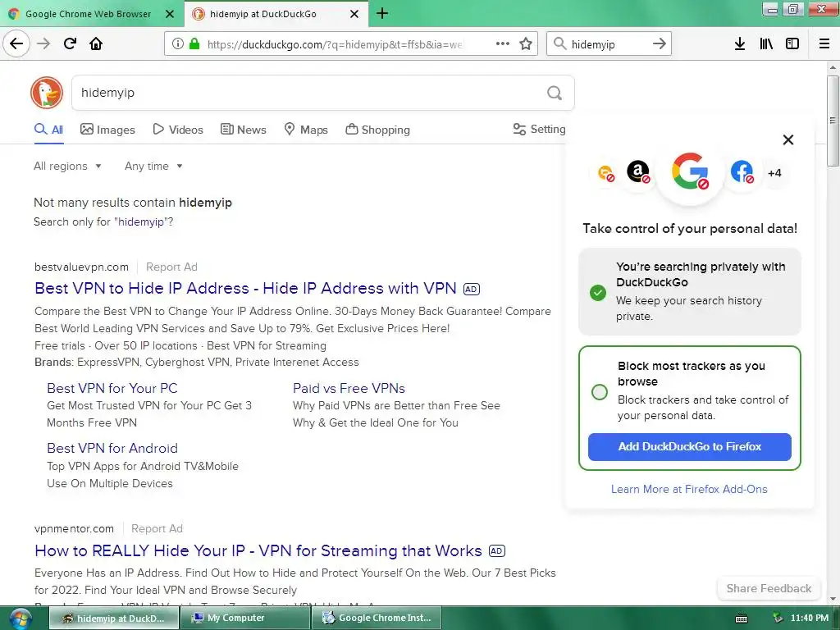Open How to REALLY Hide Your IP result
The image size is (840, 630).
[258, 550]
